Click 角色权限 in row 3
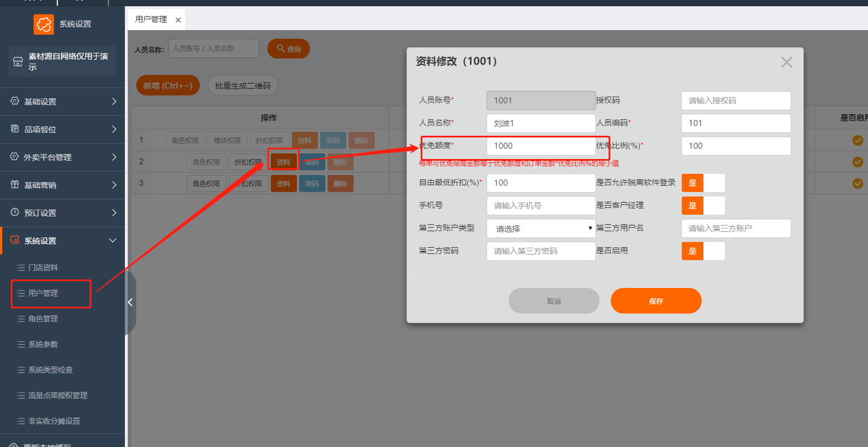Viewport: 868px width, 447px height. point(206,183)
